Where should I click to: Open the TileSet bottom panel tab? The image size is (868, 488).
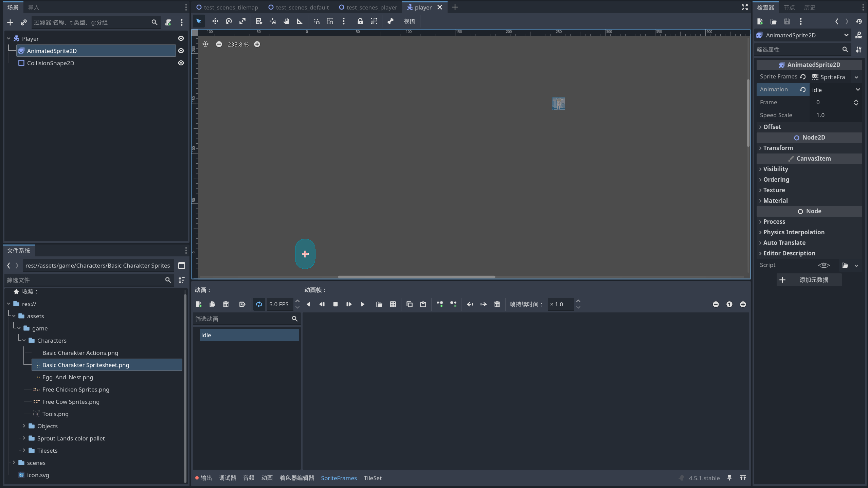tap(373, 478)
